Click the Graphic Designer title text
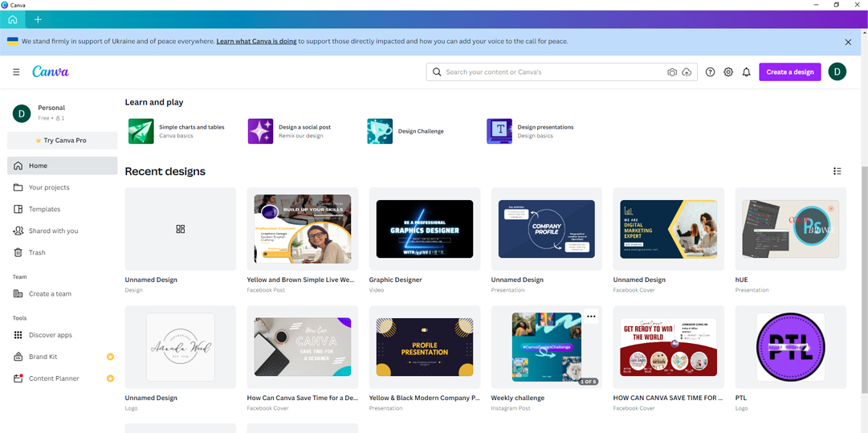This screenshot has height=433, width=868. (x=395, y=280)
